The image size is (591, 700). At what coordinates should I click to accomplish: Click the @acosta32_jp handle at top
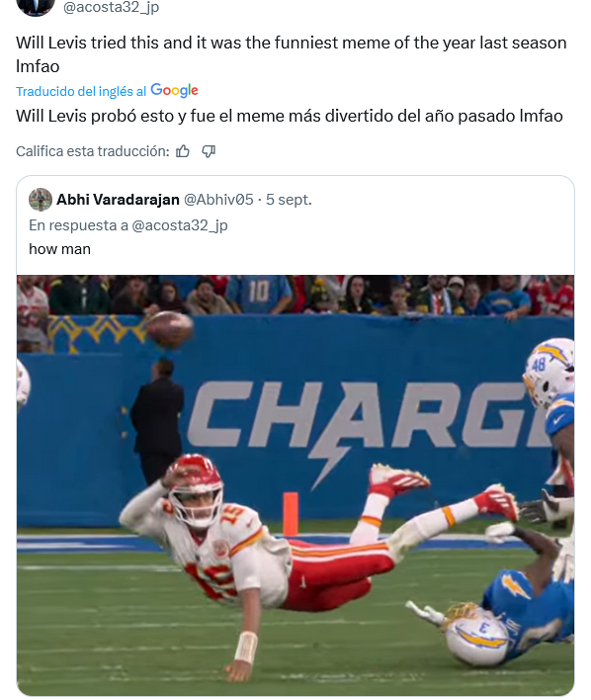111,7
